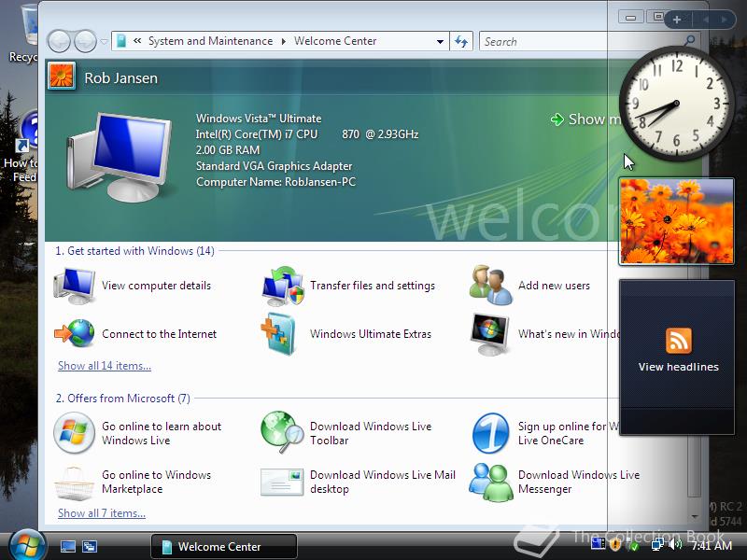Click the scrollbar down arrow in Welcome Center
The height and width of the screenshot is (560, 747).
point(695,517)
